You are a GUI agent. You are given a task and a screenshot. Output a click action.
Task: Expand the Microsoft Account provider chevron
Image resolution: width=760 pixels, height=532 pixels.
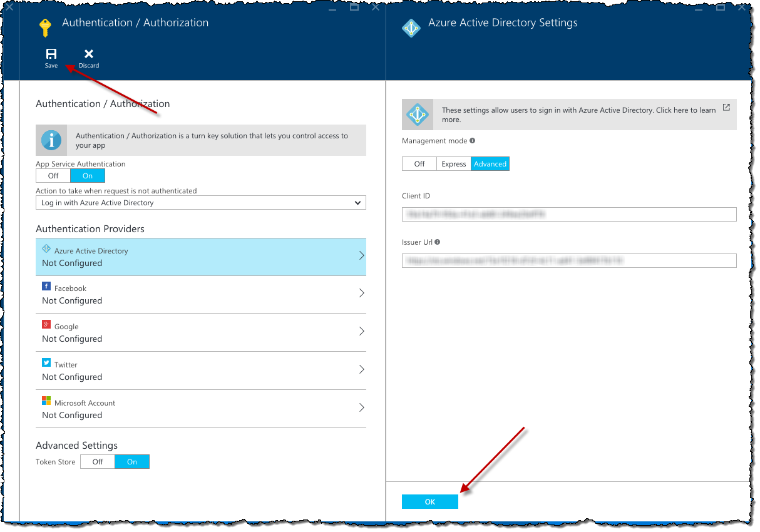tap(361, 407)
